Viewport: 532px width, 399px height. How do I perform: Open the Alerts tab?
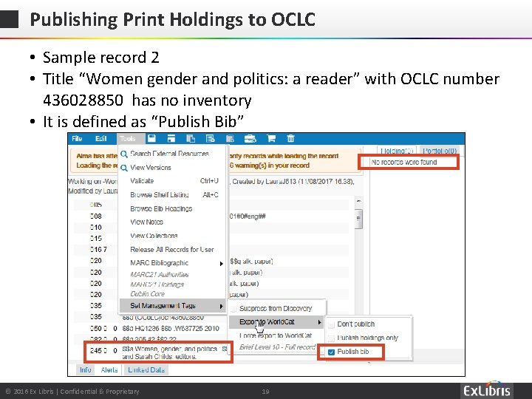pos(109,370)
